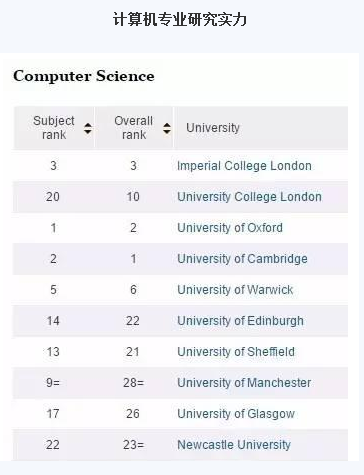Sort by the Overall rank column header

point(134,128)
